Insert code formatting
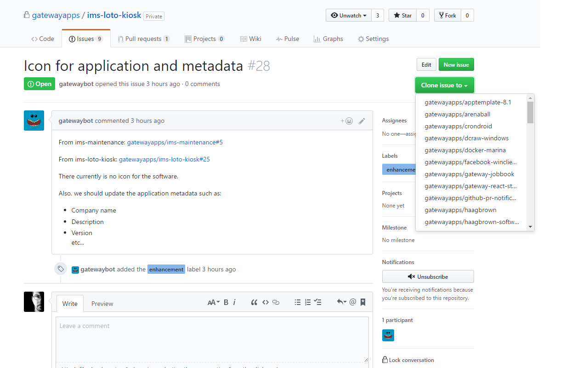This screenshot has height=368, width=588. tap(266, 302)
